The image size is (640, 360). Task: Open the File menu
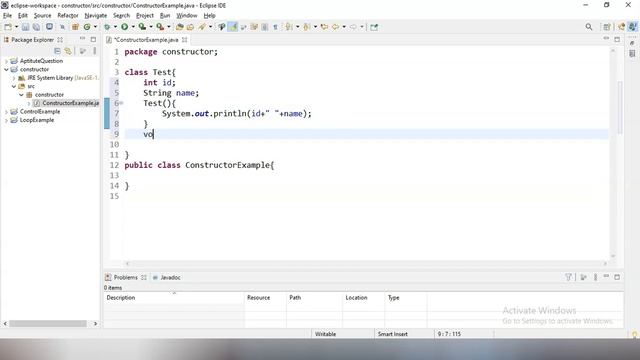point(7,16)
